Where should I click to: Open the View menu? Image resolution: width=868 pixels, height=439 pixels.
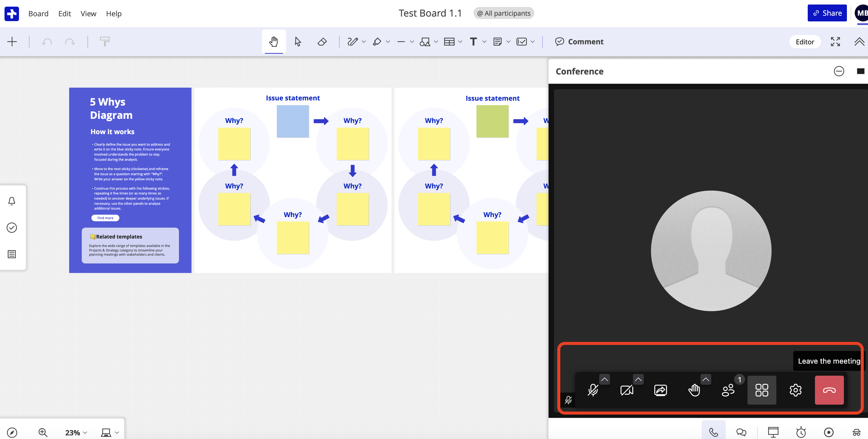pos(88,14)
